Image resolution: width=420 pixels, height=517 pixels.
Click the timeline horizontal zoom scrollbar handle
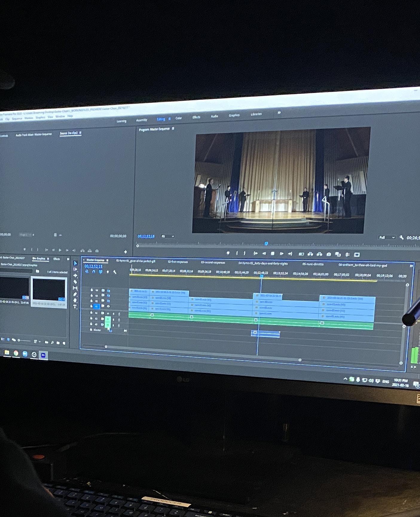300,360
